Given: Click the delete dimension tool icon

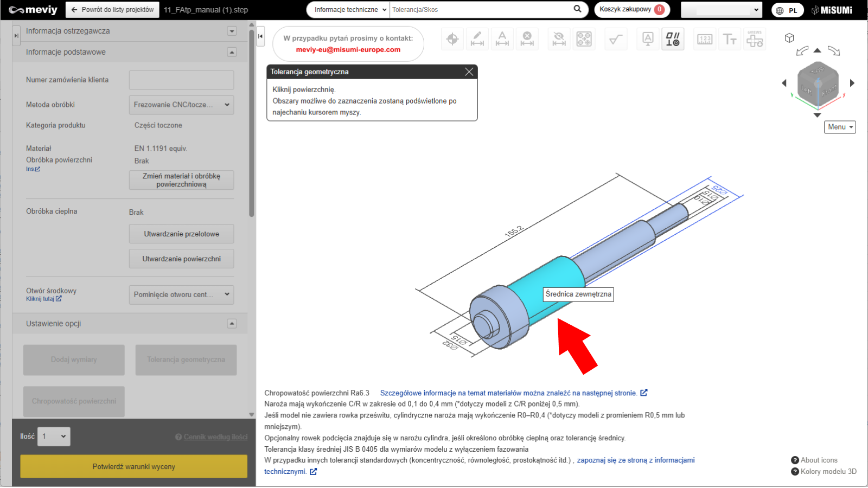Looking at the screenshot, I should click(x=527, y=39).
